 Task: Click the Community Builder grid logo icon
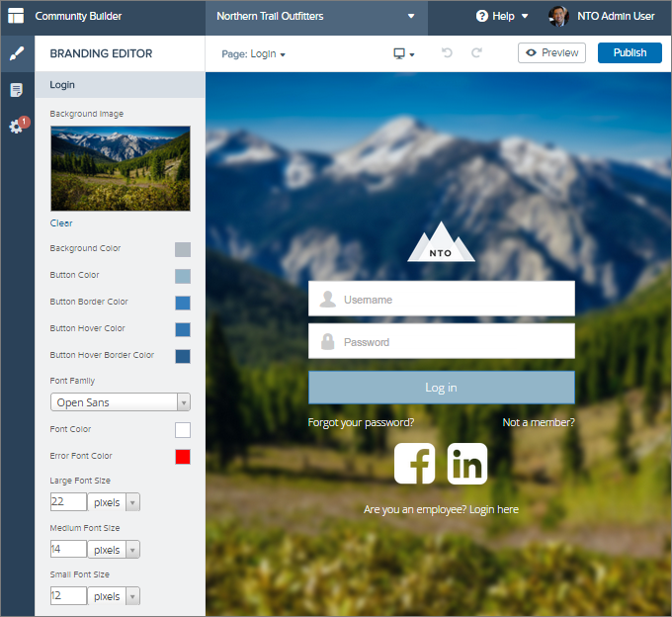[16, 16]
